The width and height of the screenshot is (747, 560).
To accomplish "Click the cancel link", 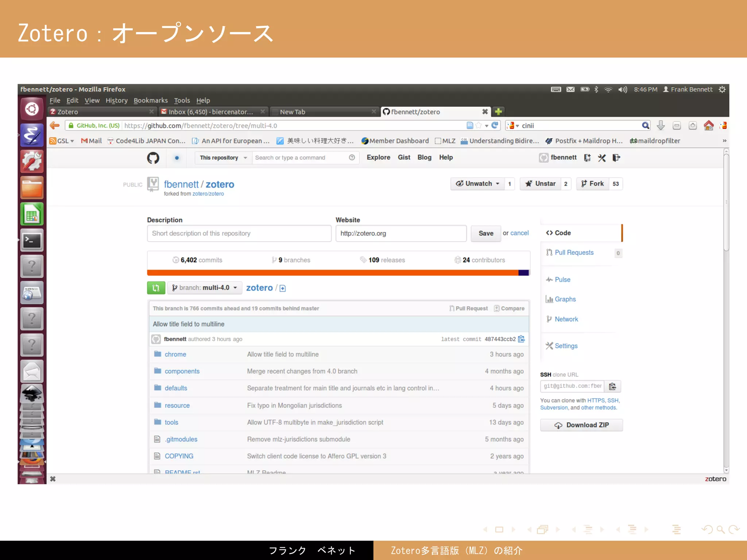I will click(x=519, y=233).
